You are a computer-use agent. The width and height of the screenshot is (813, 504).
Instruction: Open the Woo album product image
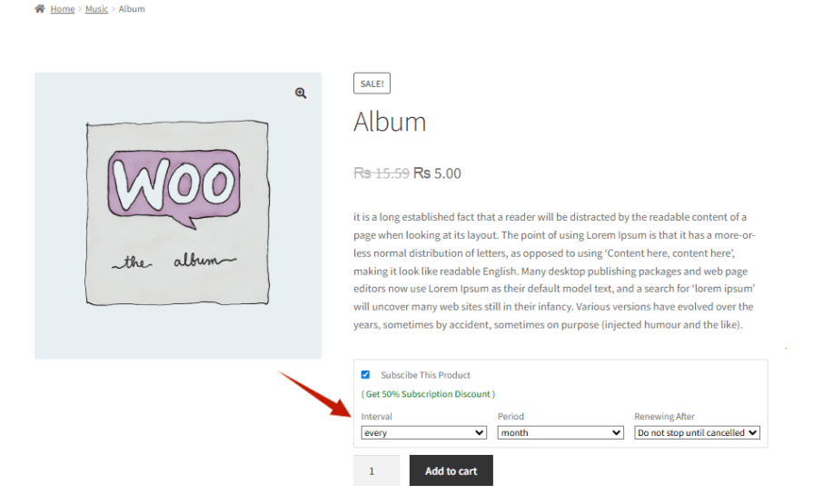[x=177, y=215]
